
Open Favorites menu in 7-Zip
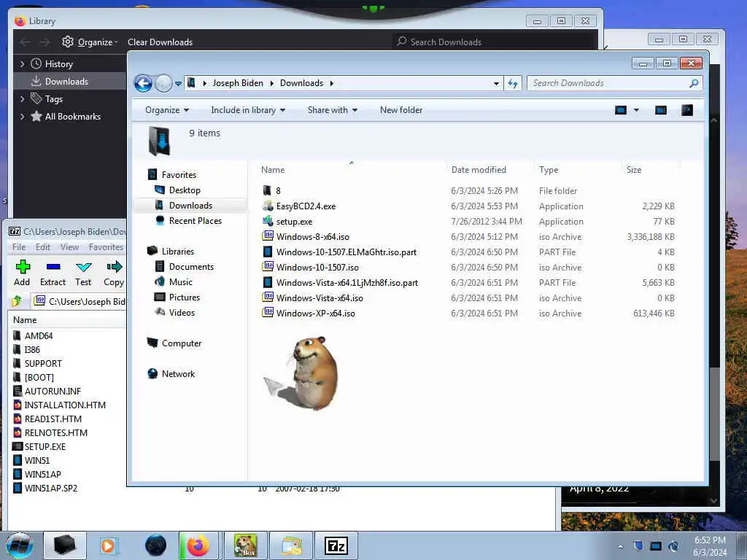106,246
